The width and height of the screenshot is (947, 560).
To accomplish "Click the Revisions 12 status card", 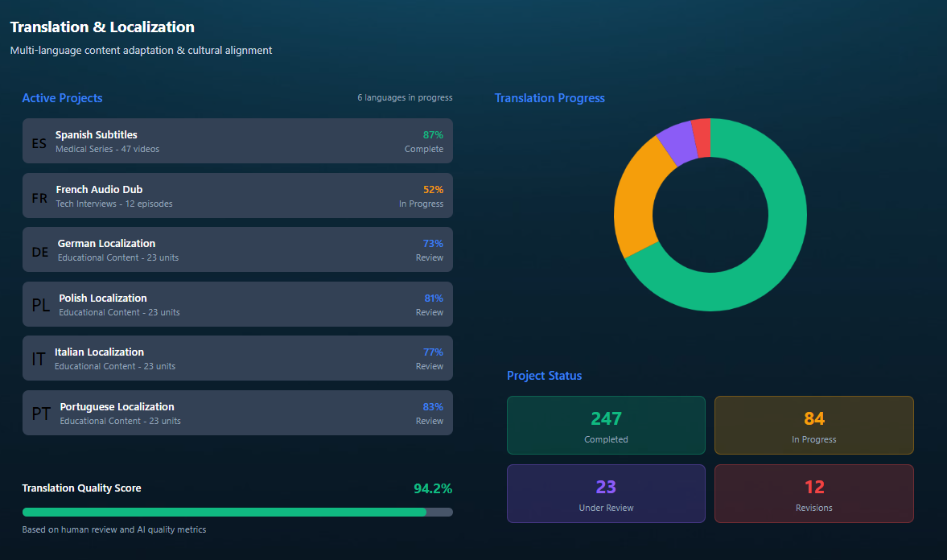I will click(x=813, y=493).
